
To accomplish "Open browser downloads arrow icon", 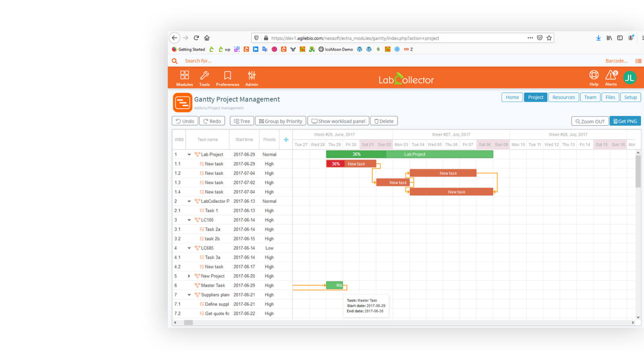I will point(598,38).
